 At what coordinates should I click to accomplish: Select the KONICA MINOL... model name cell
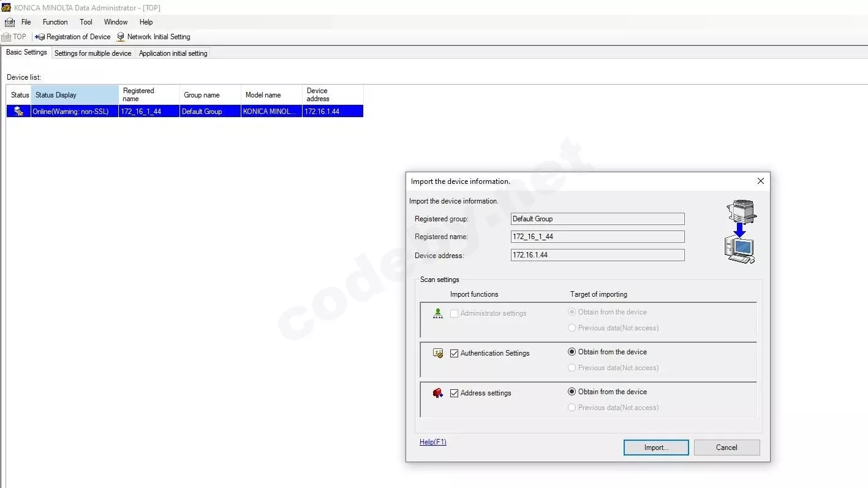[272, 112]
